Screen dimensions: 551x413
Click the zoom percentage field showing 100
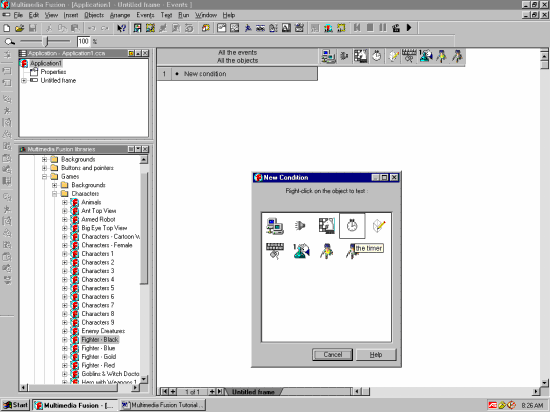pos(83,41)
